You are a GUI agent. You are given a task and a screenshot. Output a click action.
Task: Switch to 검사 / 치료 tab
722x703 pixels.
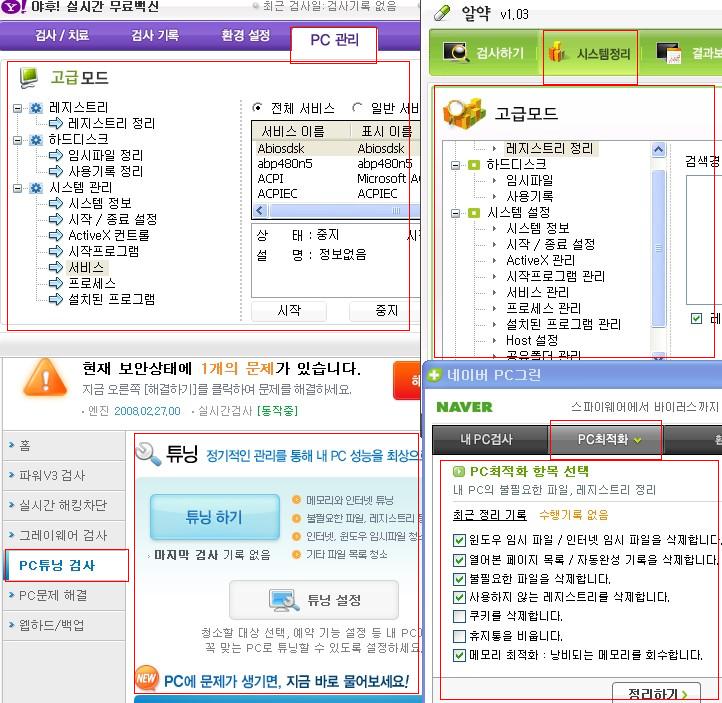pyautogui.click(x=62, y=35)
